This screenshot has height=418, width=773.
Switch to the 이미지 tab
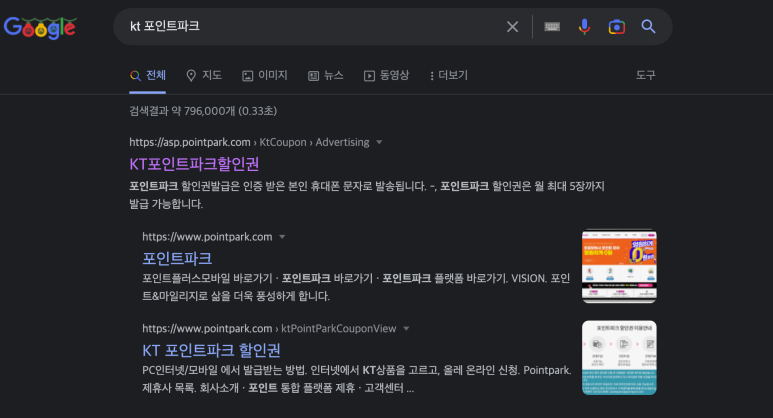264,75
